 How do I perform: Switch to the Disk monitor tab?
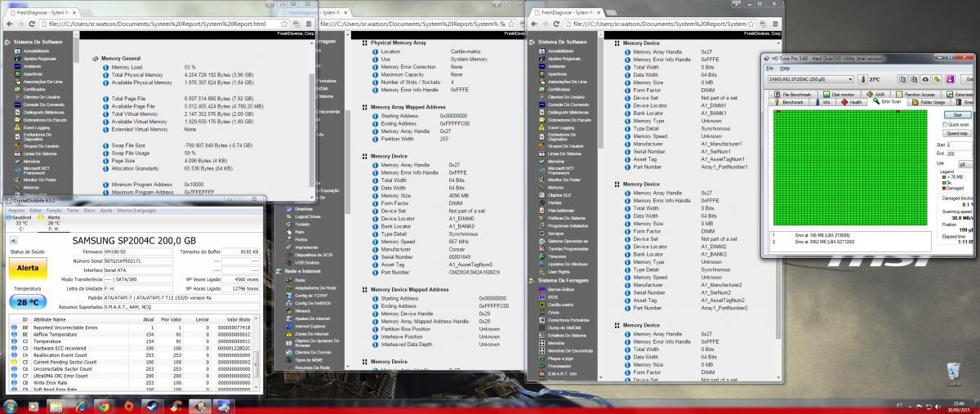[839, 95]
